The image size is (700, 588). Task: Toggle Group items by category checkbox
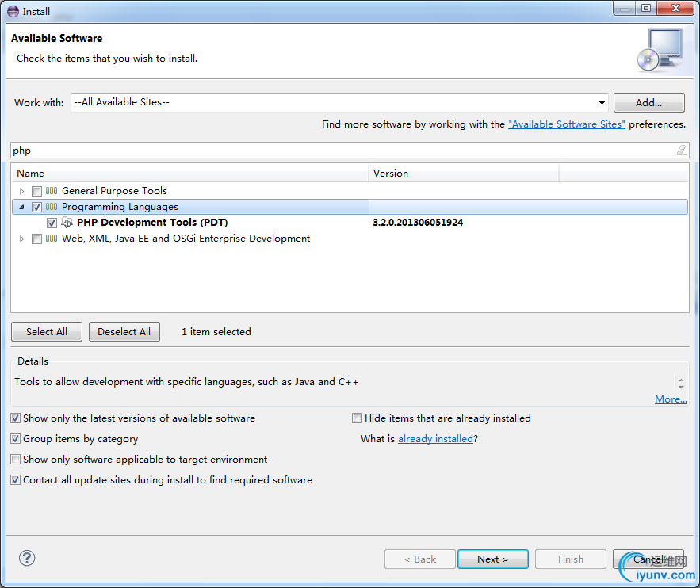[x=16, y=438]
